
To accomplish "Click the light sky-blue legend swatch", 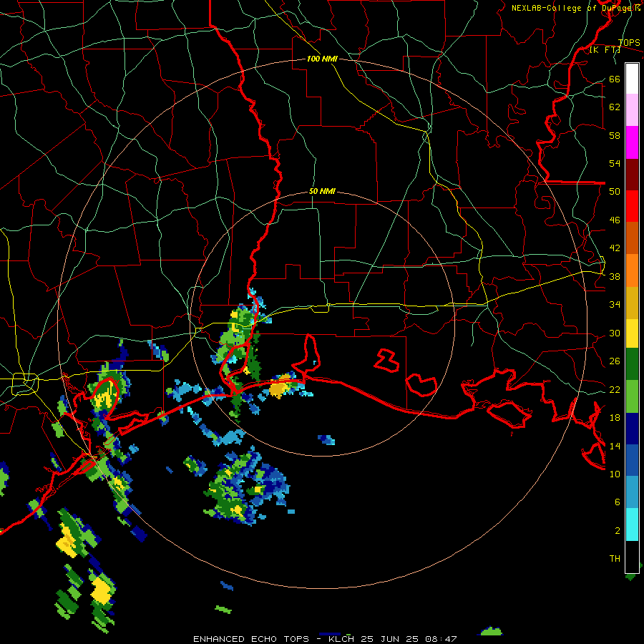I will pos(632,492).
